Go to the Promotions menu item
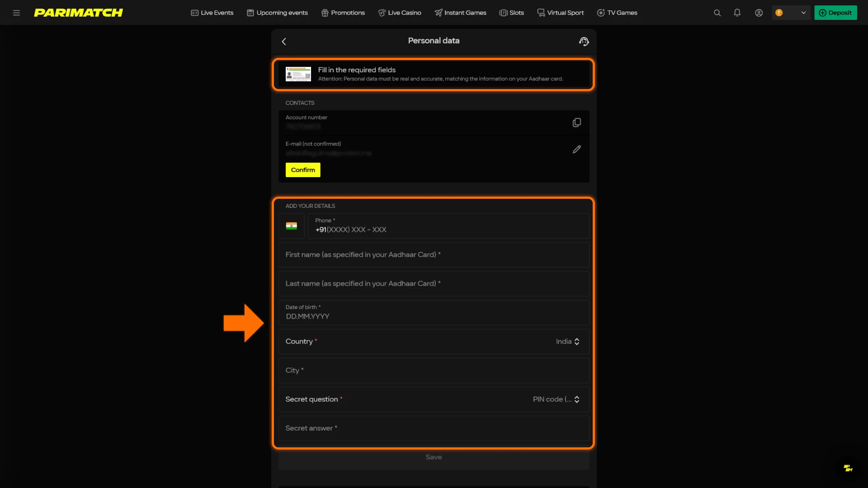Screen dimensions: 868x488 coord(343,13)
